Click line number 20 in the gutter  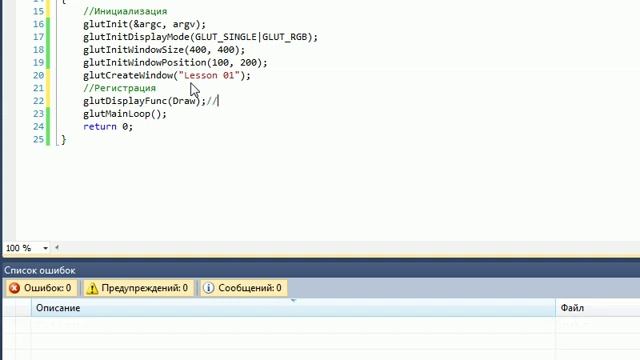pyautogui.click(x=38, y=76)
